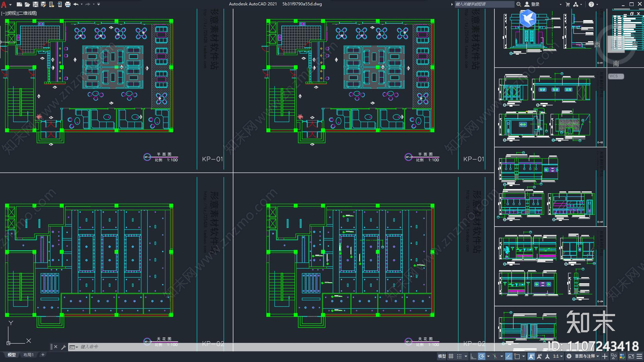The width and height of the screenshot is (644, 362).
Task: Click the 俯视 view control label
Action: 12,13
